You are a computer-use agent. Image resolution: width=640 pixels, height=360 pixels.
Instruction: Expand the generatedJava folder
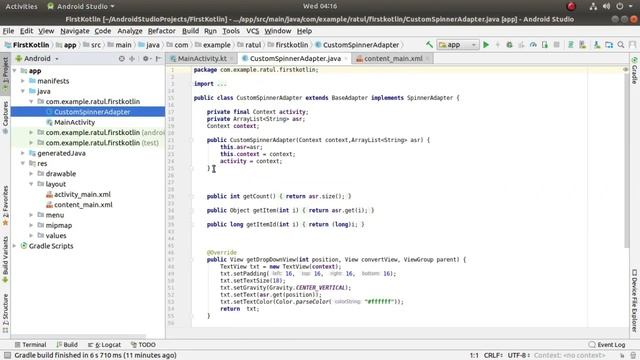(23, 153)
